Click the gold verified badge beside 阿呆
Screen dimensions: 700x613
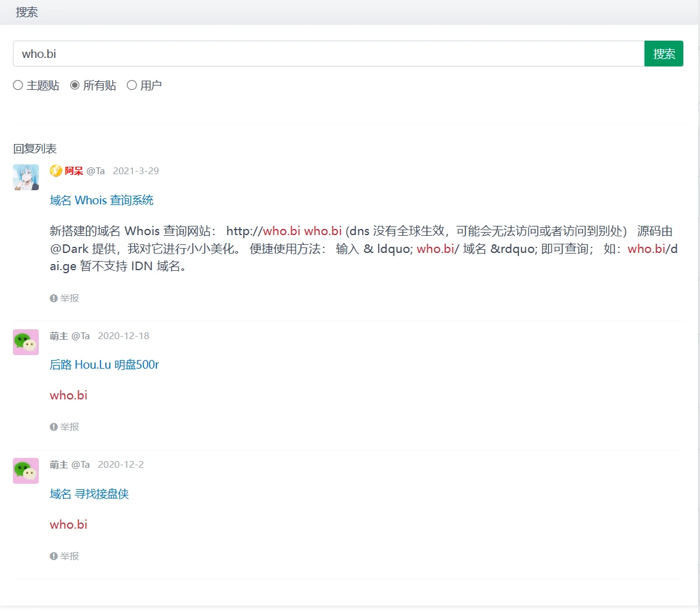[x=56, y=171]
